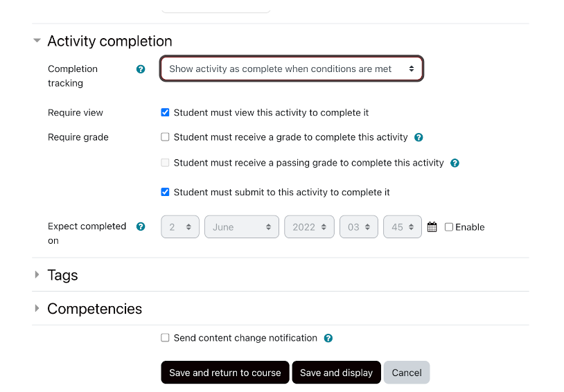This screenshot has width=564, height=392.
Task: Toggle 'Student must view this activity' checkbox
Action: tap(165, 113)
